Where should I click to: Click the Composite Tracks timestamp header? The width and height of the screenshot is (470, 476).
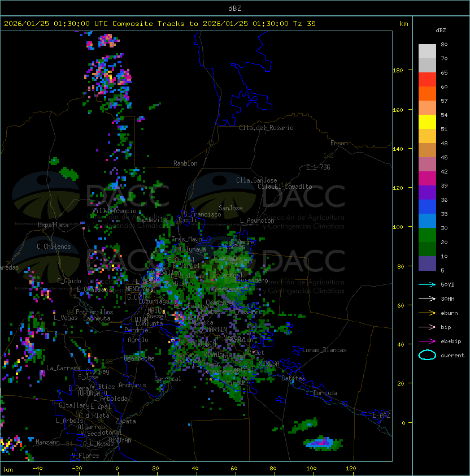160,24
